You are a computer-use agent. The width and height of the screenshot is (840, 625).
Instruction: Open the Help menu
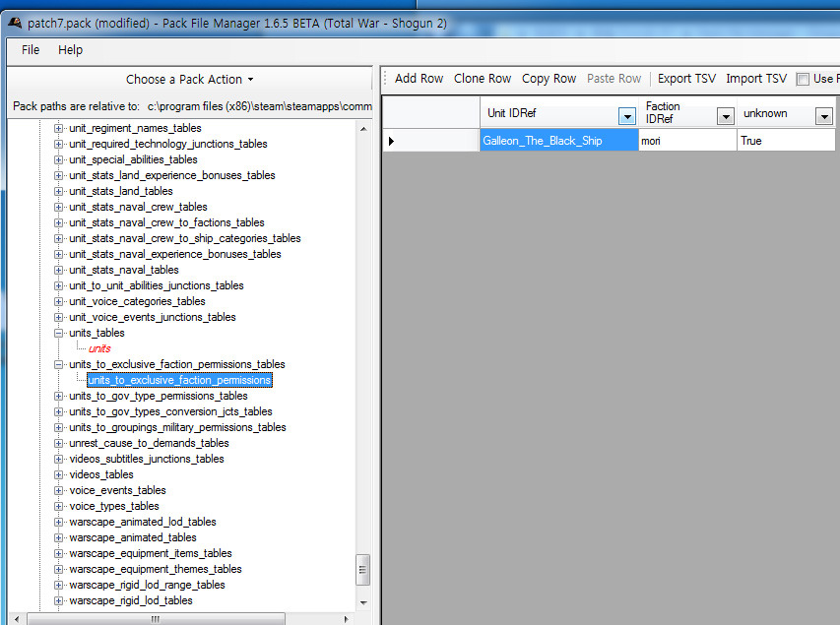click(x=70, y=50)
